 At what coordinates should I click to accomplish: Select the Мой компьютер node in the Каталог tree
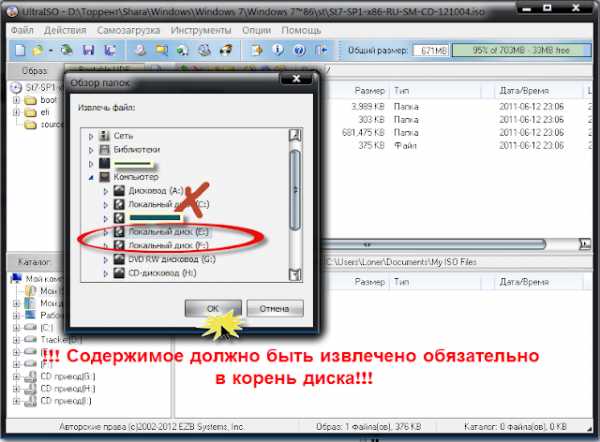[43, 279]
